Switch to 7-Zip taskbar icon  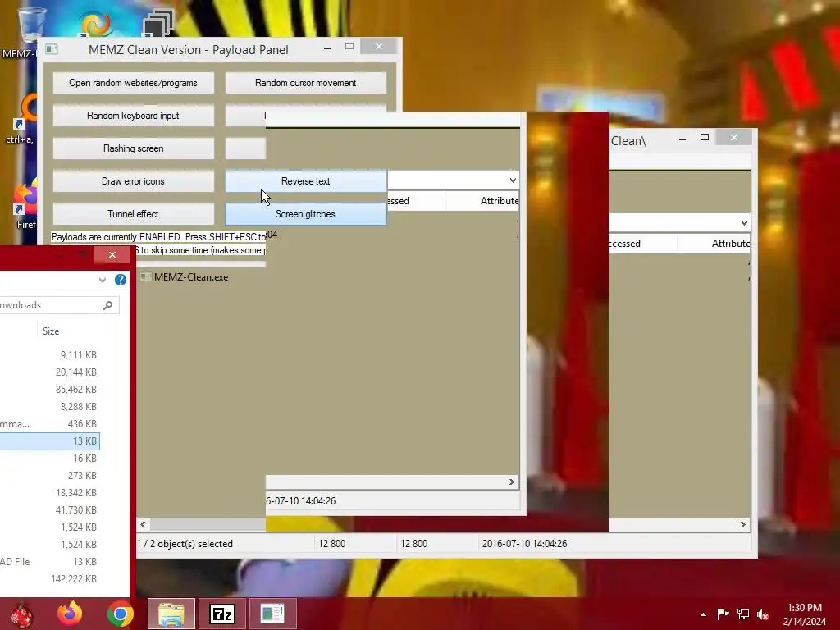click(x=221, y=614)
